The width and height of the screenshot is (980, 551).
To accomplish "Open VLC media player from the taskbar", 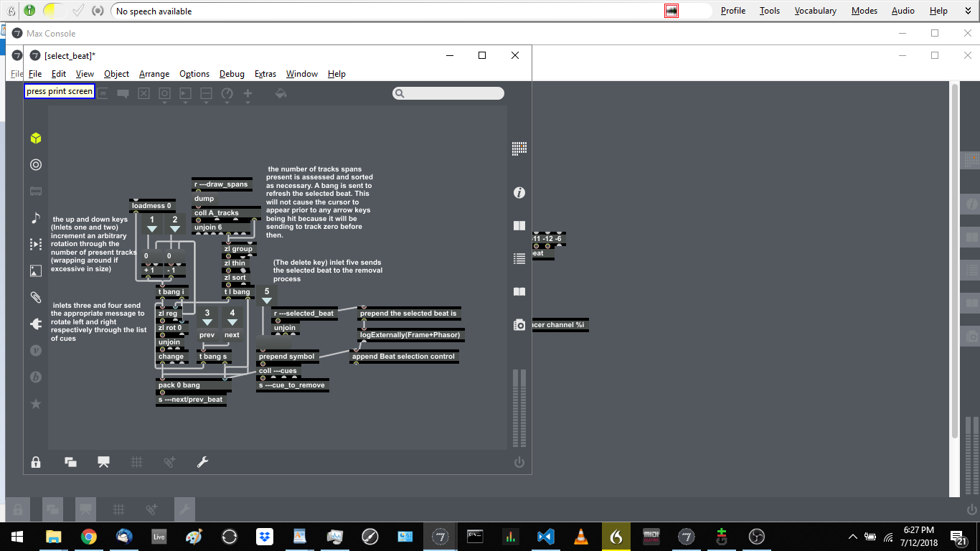I will tap(580, 536).
